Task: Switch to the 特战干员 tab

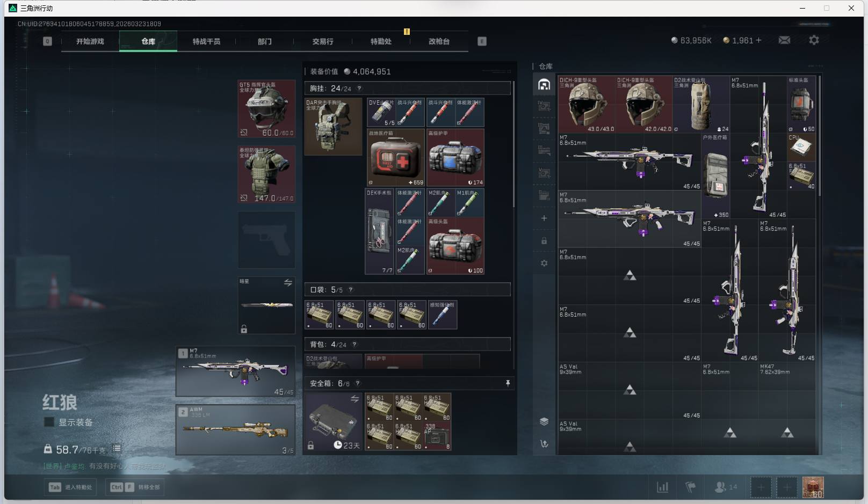Action: [x=206, y=41]
